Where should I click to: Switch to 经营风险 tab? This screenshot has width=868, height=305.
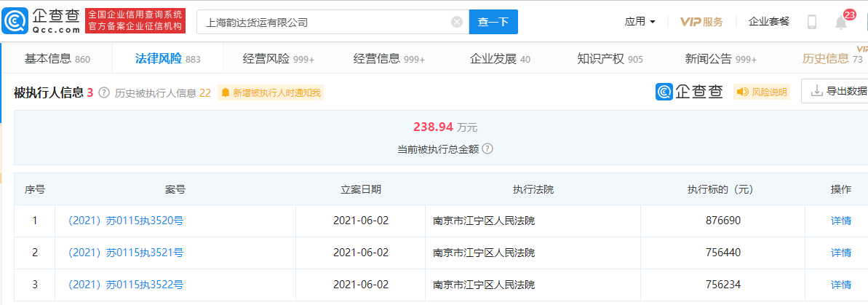click(279, 59)
